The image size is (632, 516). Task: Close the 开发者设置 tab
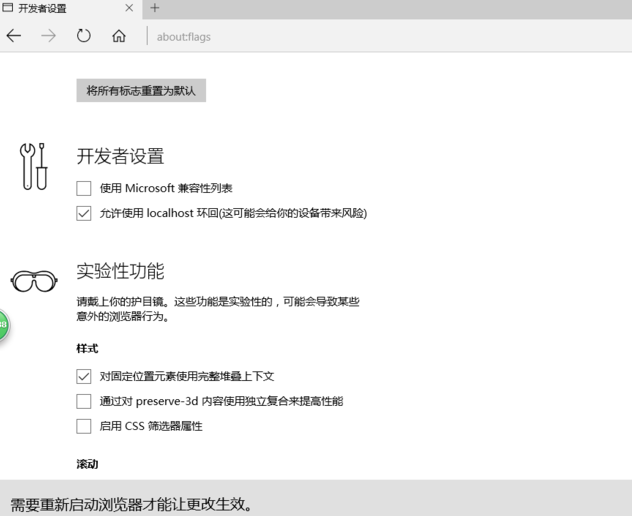[129, 8]
